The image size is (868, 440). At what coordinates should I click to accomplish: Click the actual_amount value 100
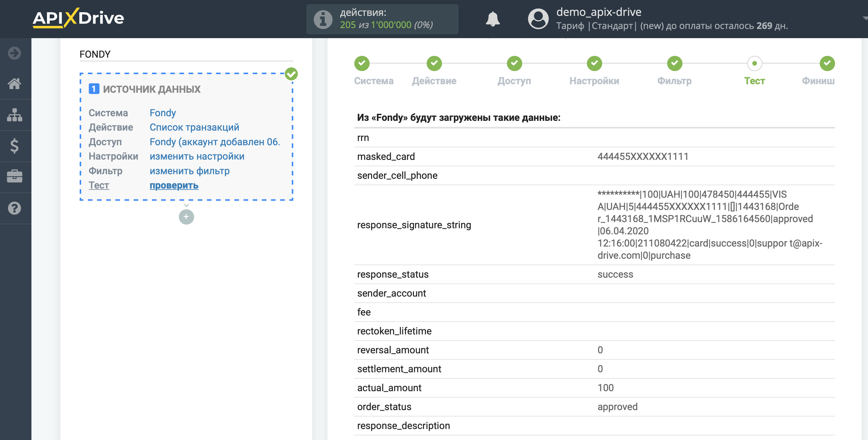pos(606,388)
